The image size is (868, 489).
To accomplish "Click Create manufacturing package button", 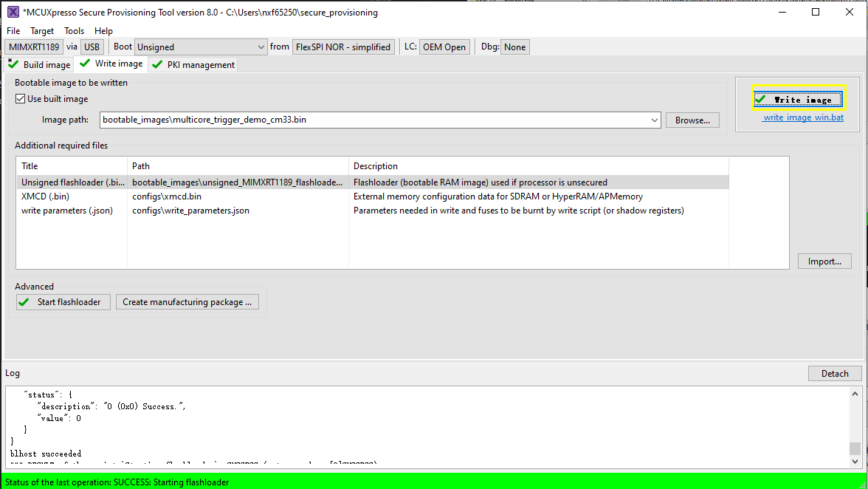I will click(x=187, y=301).
